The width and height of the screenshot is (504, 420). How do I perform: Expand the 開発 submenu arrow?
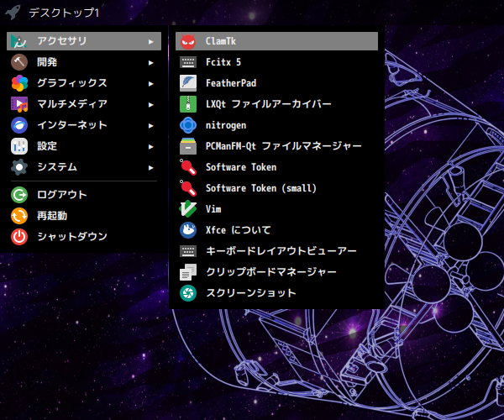click(x=150, y=63)
